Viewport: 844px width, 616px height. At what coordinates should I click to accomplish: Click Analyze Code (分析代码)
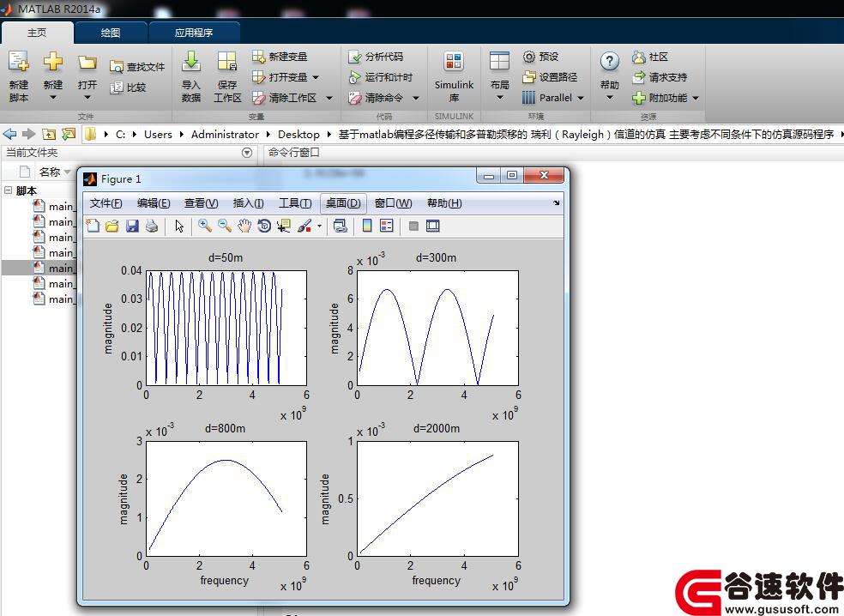click(x=376, y=57)
